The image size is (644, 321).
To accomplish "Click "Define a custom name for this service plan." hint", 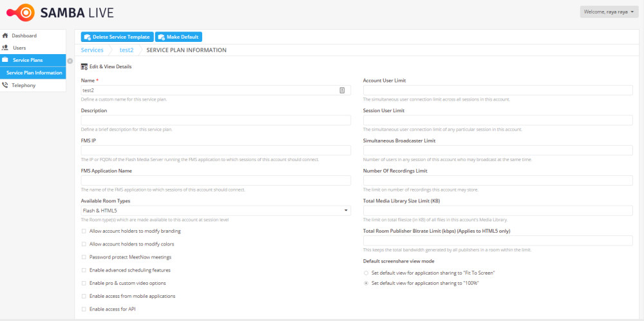I will pyautogui.click(x=124, y=99).
